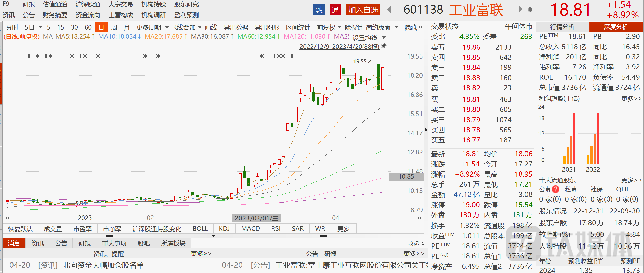Click the 2023/03/01 date marker on axis
The image size is (644, 273).
tap(256, 218)
